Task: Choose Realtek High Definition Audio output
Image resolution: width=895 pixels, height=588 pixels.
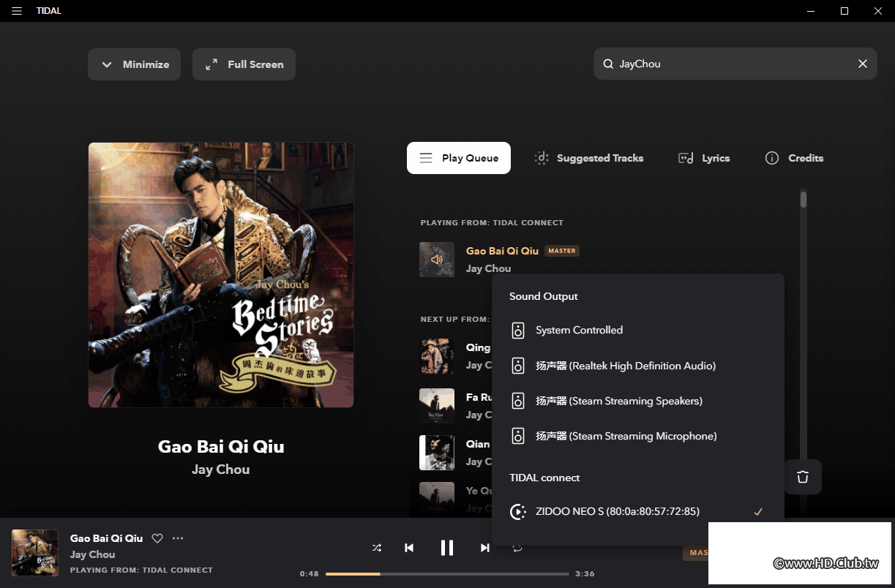Action: tap(637, 366)
